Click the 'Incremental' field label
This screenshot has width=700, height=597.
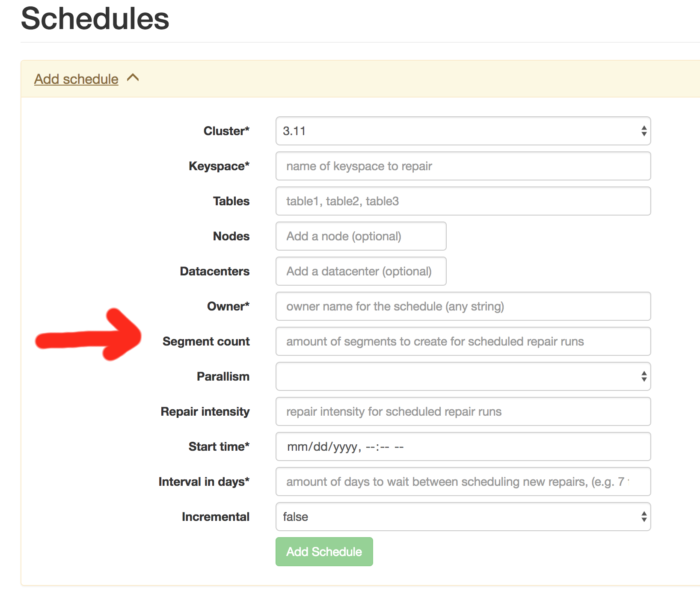coord(215,517)
